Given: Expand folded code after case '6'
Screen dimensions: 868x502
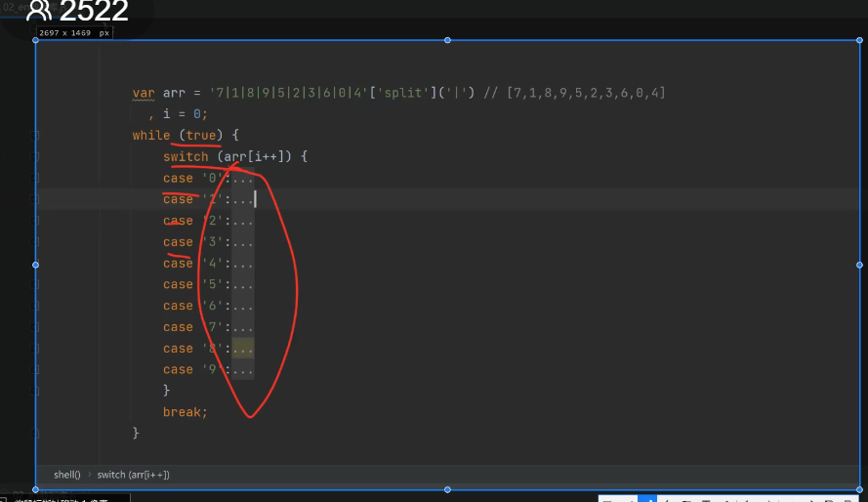Looking at the screenshot, I should pyautogui.click(x=242, y=306).
